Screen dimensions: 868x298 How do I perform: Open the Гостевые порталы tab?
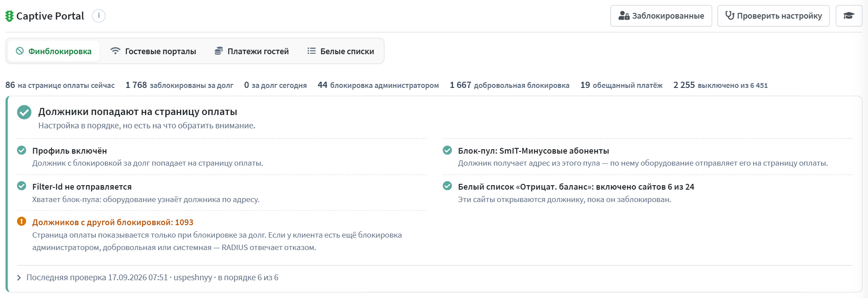153,51
